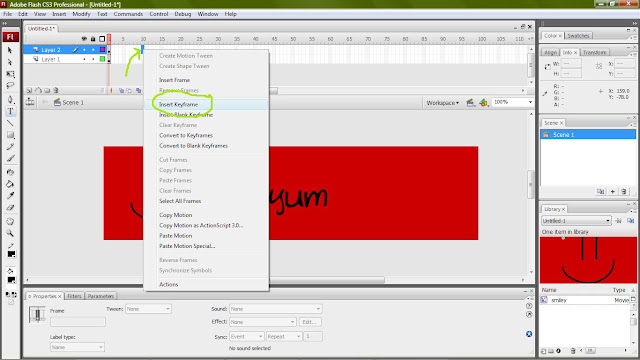Viewport: 640px width, 360px height.
Task: Open the stage zoom 100% dropdown
Action: tap(513, 102)
